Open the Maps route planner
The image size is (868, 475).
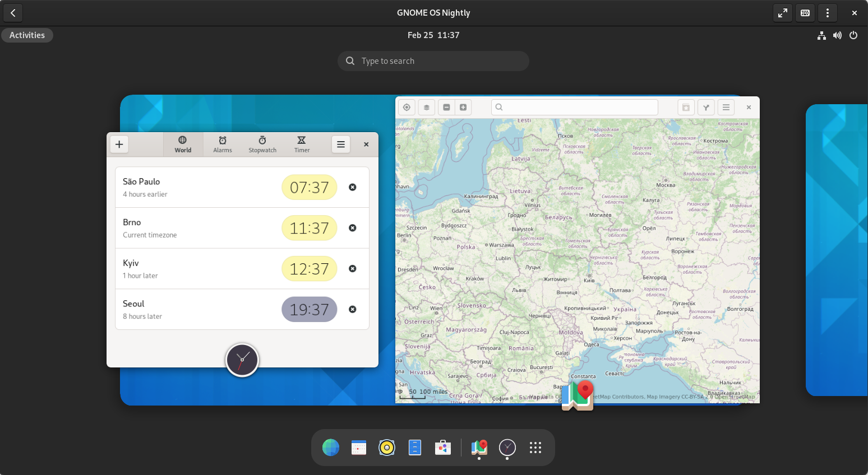706,108
